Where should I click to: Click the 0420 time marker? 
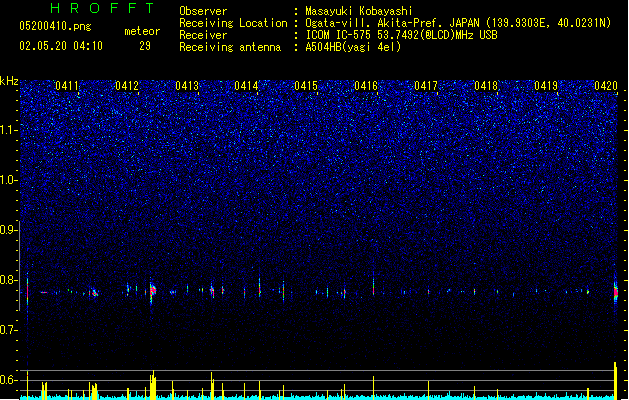point(606,86)
